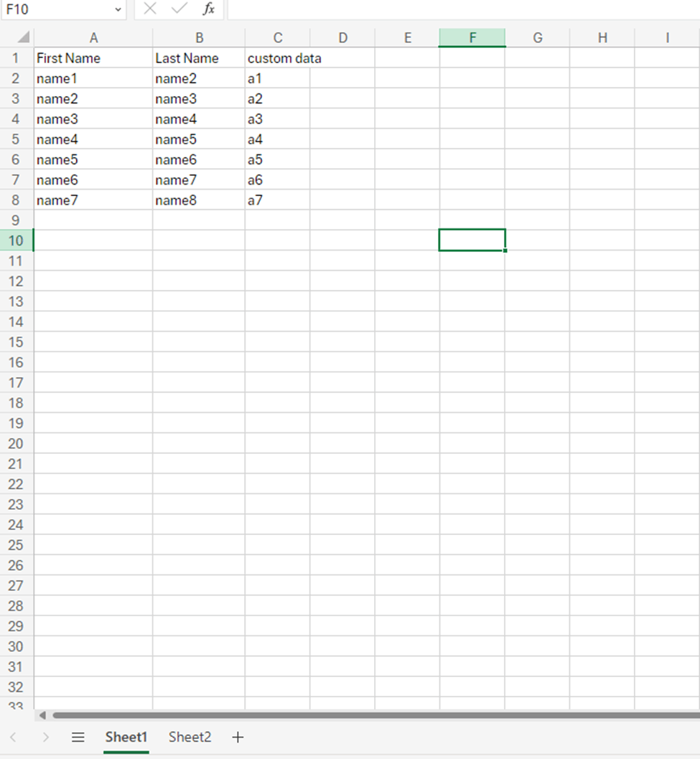Screen dimensions: 700x759
Task: Click the fill handle of cell F10
Action: [505, 251]
